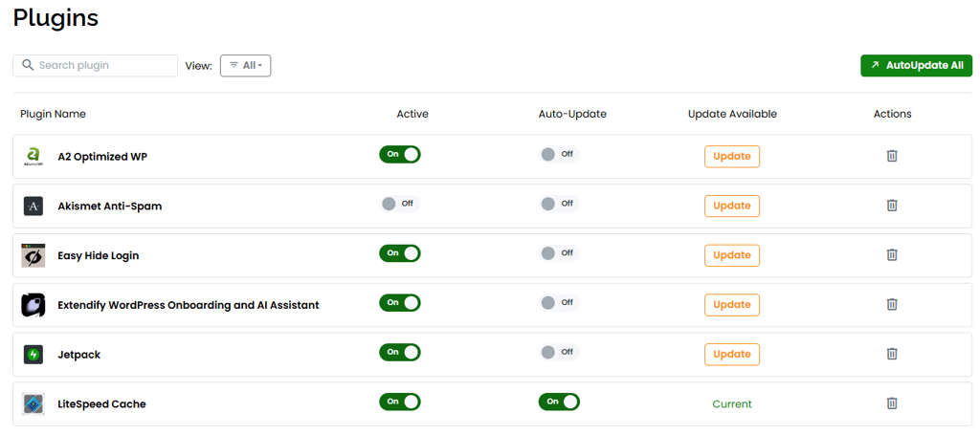Screen dimensions: 980x435
Task: Click Extendify WordPress Onboarding and AI Assistant name
Action: (189, 305)
